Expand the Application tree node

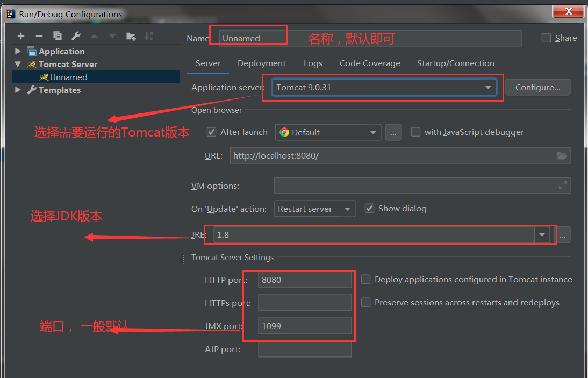tap(18, 51)
